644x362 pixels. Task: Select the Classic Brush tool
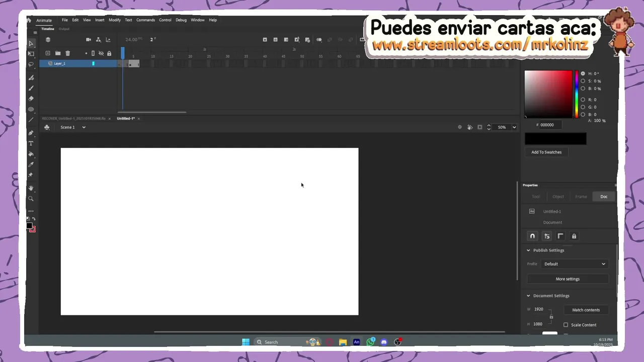click(x=31, y=88)
